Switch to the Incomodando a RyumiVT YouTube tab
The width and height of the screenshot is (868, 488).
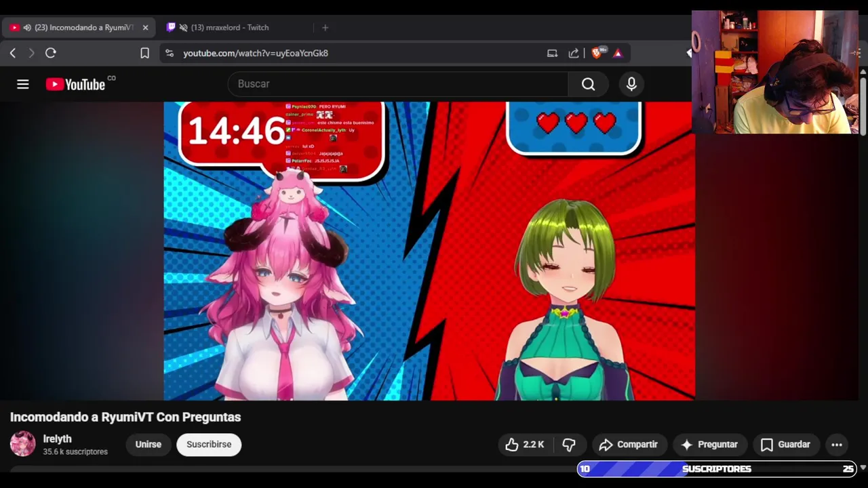(x=78, y=28)
